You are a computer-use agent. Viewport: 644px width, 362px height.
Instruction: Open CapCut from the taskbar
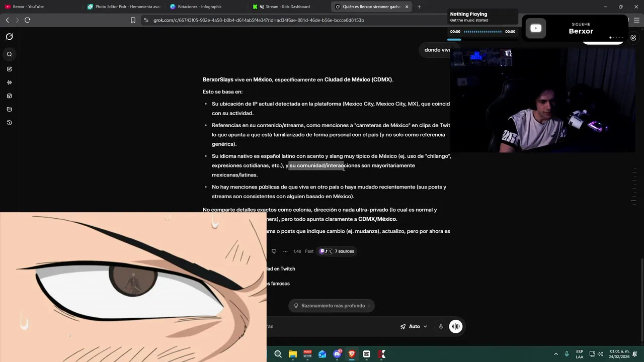(367, 354)
